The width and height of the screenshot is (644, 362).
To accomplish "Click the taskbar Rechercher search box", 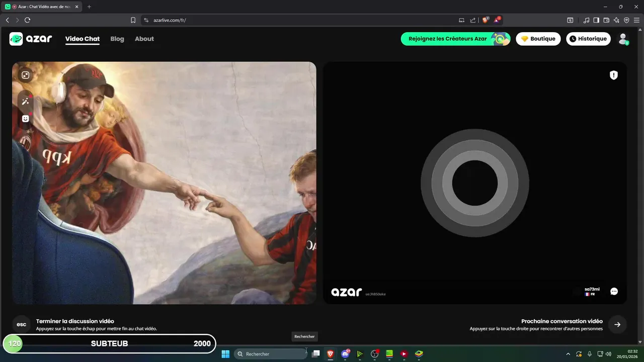I will pyautogui.click(x=272, y=354).
